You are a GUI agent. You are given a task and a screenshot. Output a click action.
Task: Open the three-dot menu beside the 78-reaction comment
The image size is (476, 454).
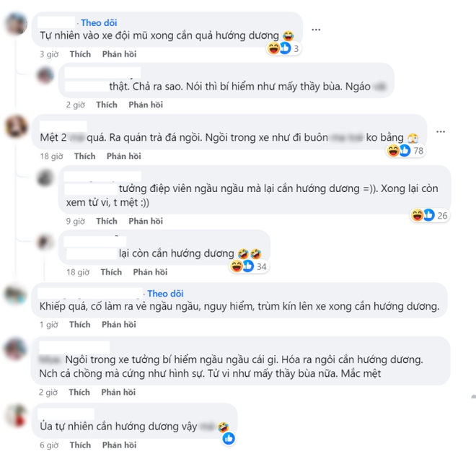[441, 131]
